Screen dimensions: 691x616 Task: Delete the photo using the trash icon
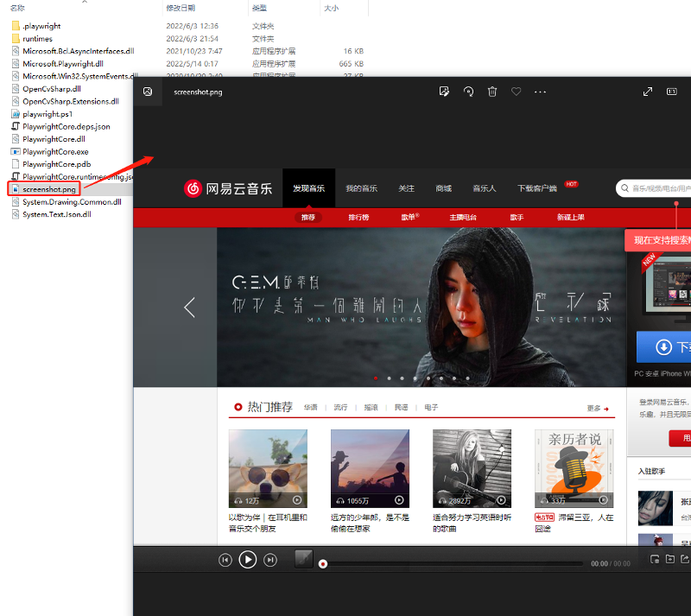click(x=492, y=92)
